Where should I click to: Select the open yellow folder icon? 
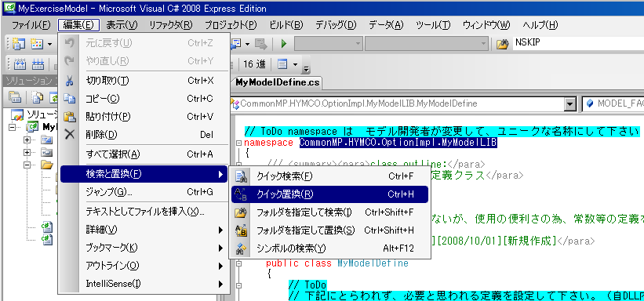47,165
